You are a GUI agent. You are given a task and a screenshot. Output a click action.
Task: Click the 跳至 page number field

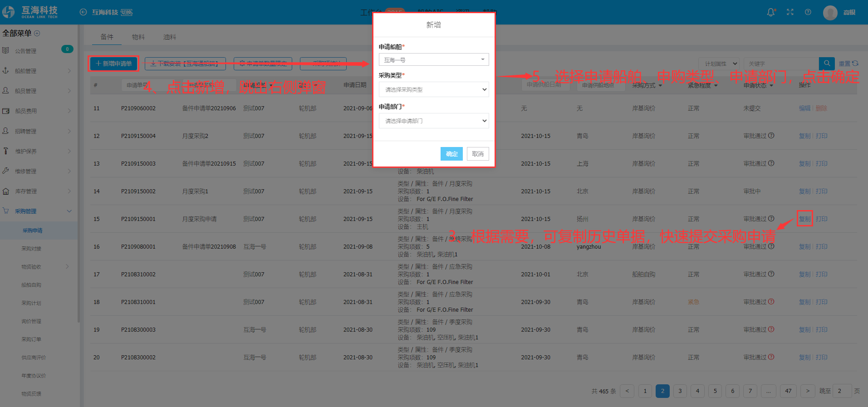[843, 391]
